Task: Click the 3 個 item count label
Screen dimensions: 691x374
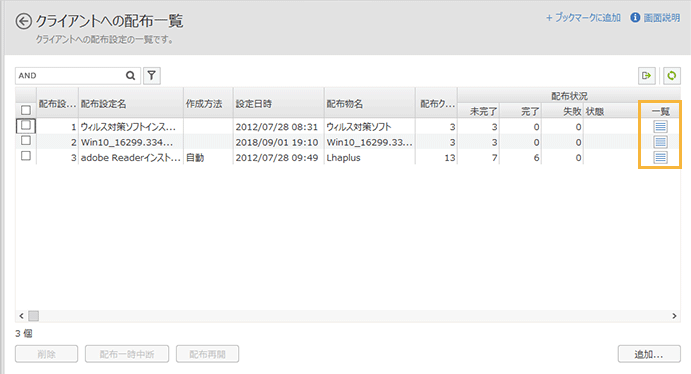Action: (x=24, y=333)
